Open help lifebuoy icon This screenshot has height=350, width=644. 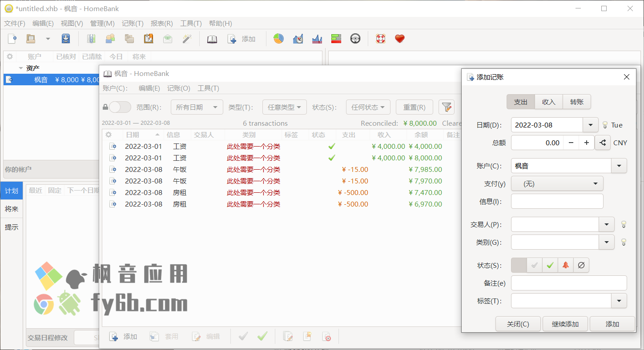point(380,39)
